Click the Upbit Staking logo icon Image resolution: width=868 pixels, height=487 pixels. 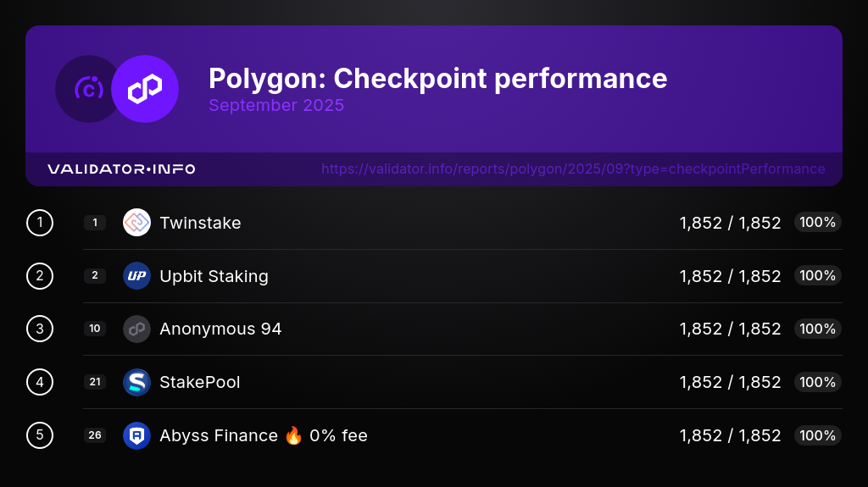coord(136,276)
